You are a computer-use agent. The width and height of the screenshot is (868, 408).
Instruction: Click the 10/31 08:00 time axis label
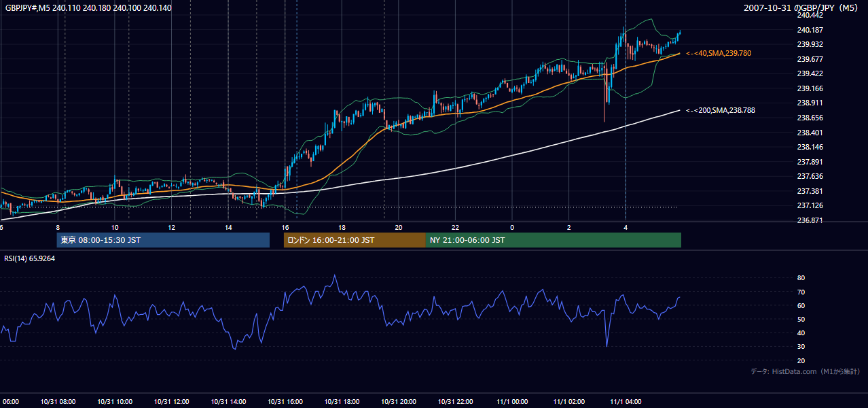pyautogui.click(x=58, y=401)
